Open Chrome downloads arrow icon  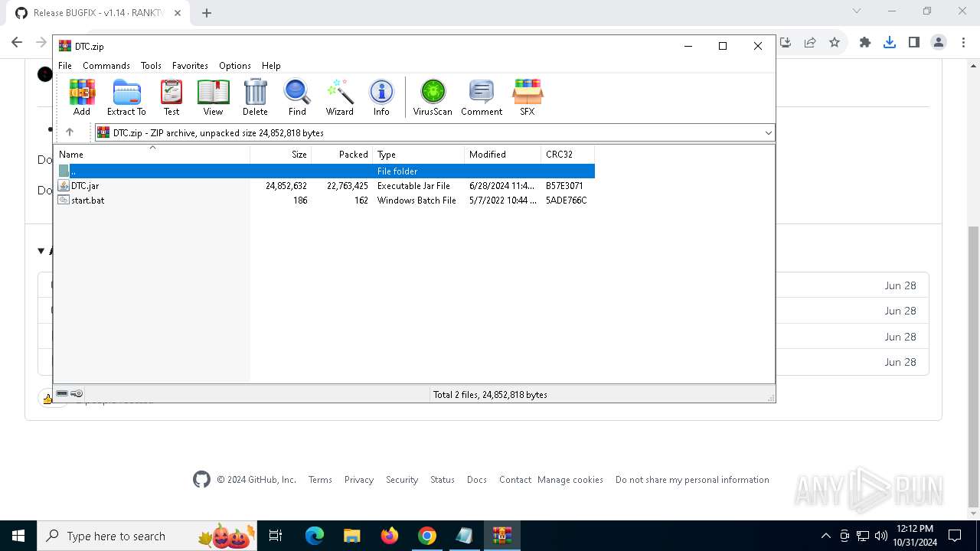point(890,42)
